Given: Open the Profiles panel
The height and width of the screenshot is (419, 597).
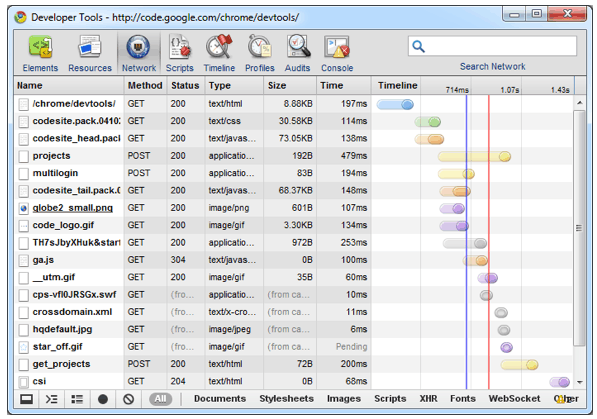Looking at the screenshot, I should pos(260,53).
